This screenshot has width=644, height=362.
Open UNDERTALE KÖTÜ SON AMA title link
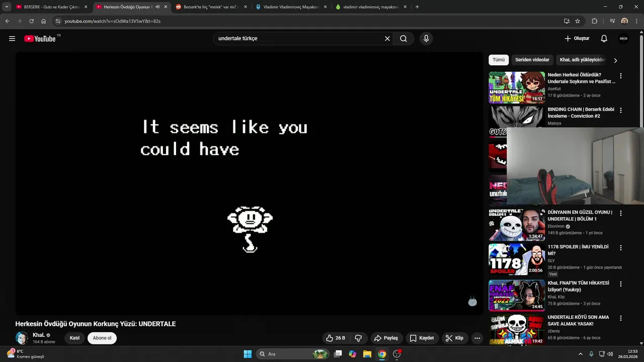[578, 320]
